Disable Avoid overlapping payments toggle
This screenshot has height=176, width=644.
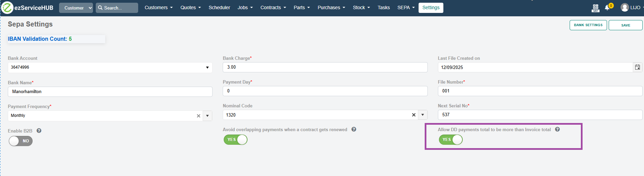(235, 140)
